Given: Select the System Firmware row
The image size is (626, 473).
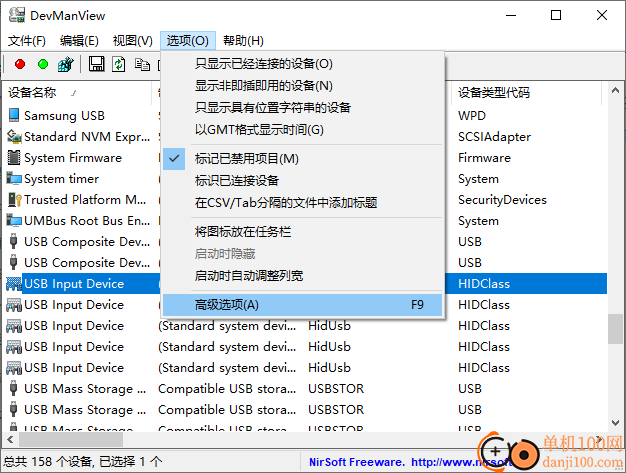Looking at the screenshot, I should click(x=73, y=158).
